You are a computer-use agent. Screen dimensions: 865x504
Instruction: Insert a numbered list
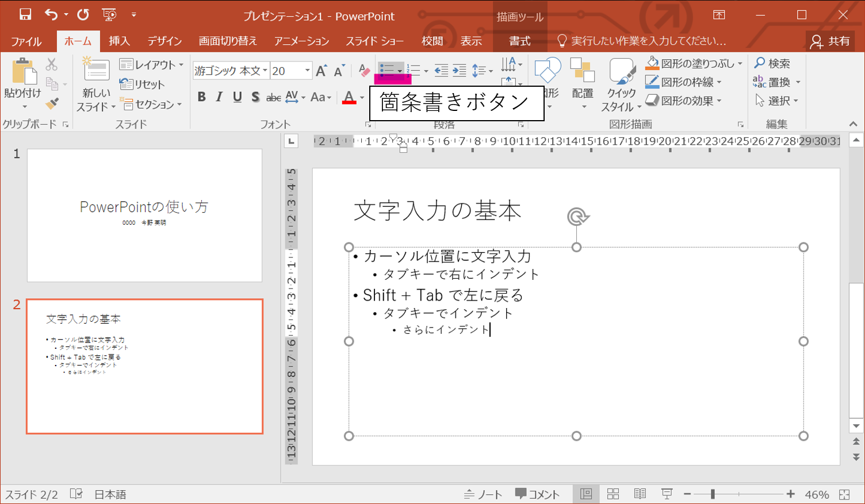coord(414,71)
